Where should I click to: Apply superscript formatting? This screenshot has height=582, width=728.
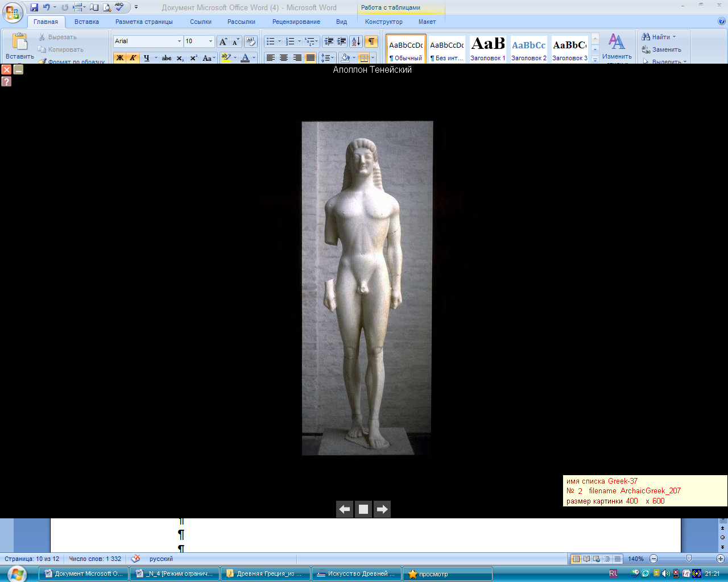(193, 58)
